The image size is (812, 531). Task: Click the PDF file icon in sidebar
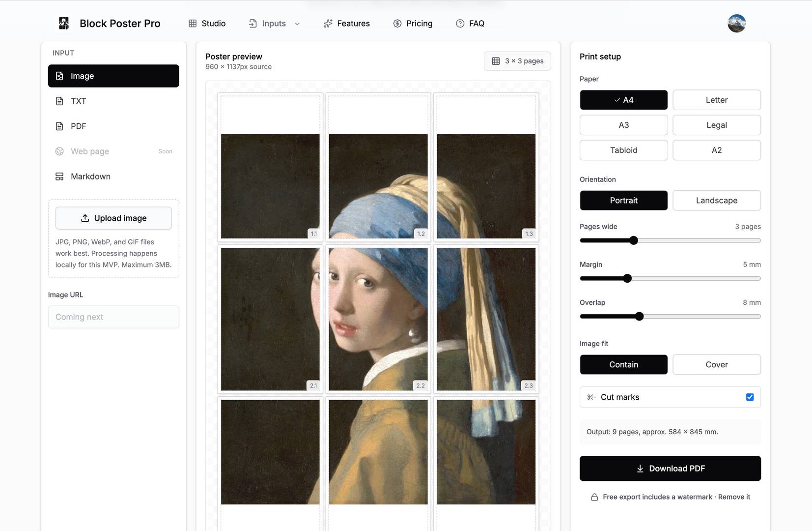coord(59,126)
